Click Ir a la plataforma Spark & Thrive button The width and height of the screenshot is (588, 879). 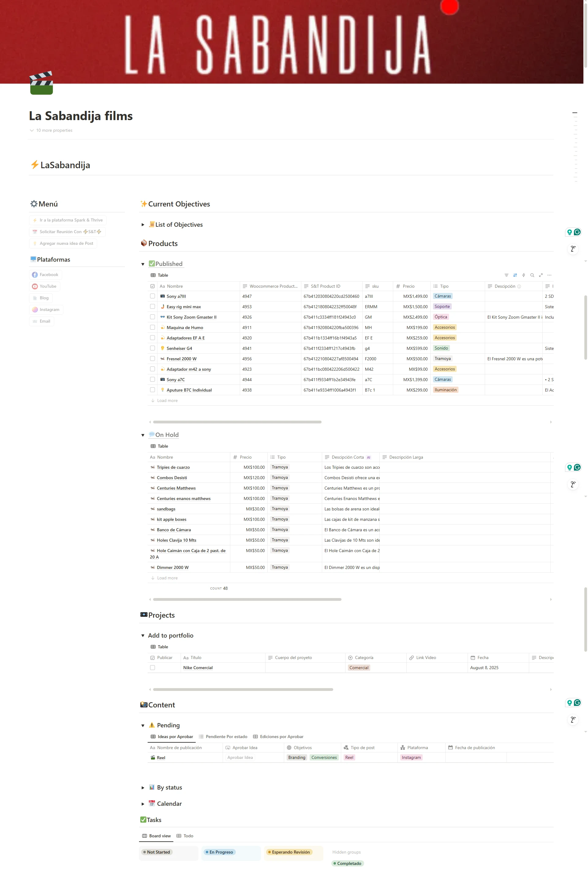point(67,220)
